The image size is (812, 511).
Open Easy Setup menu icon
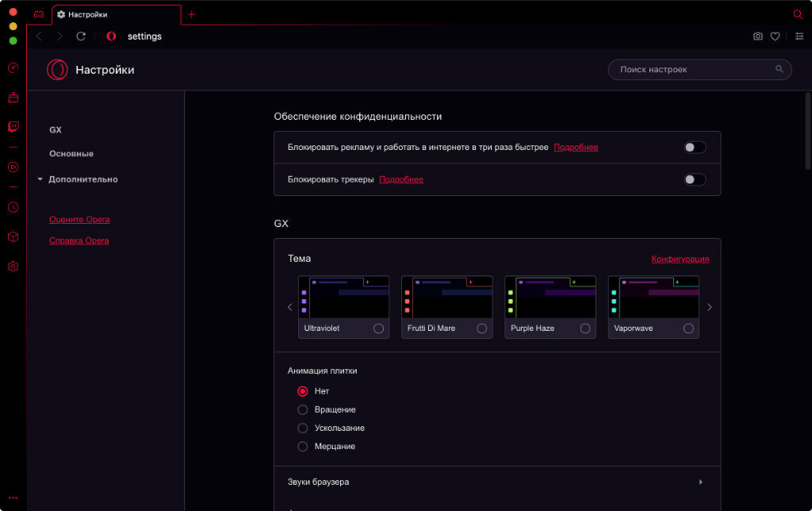click(799, 36)
